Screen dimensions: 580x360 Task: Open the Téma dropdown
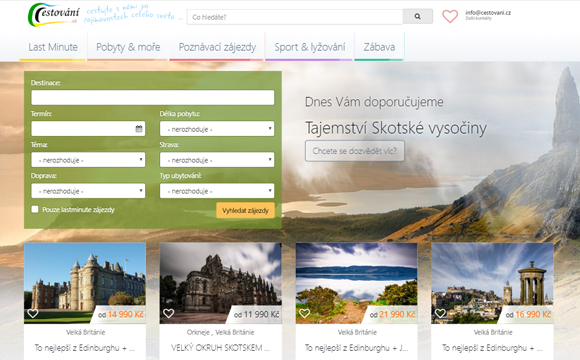[x=88, y=160]
